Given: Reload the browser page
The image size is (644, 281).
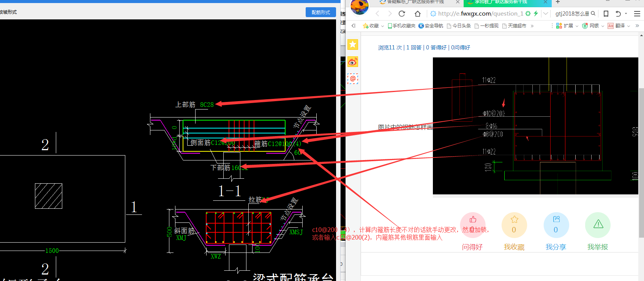Looking at the screenshot, I should 402,14.
